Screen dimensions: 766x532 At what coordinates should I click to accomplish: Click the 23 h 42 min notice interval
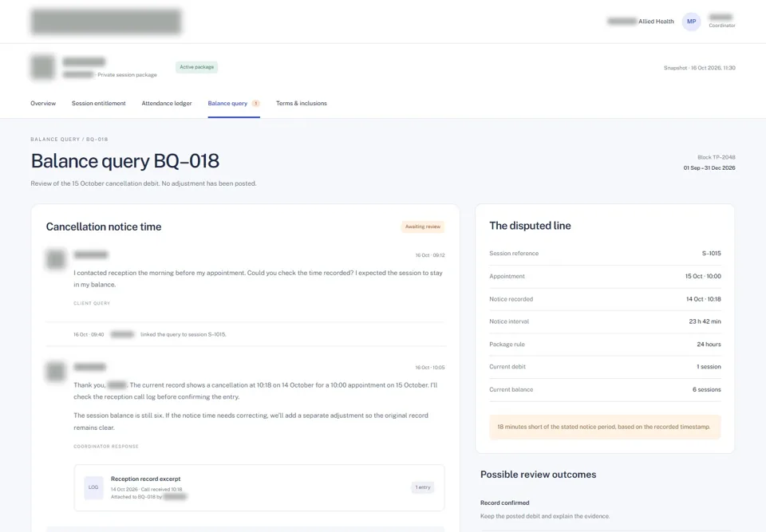(x=705, y=321)
